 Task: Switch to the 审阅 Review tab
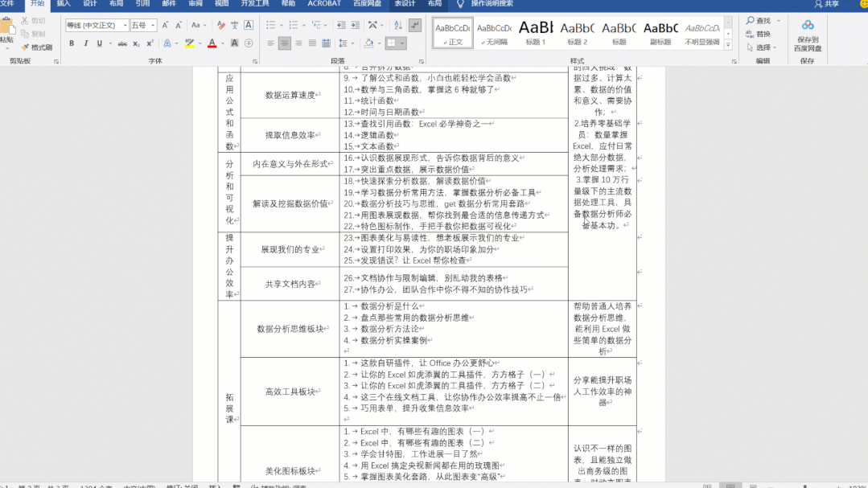pyautogui.click(x=195, y=4)
